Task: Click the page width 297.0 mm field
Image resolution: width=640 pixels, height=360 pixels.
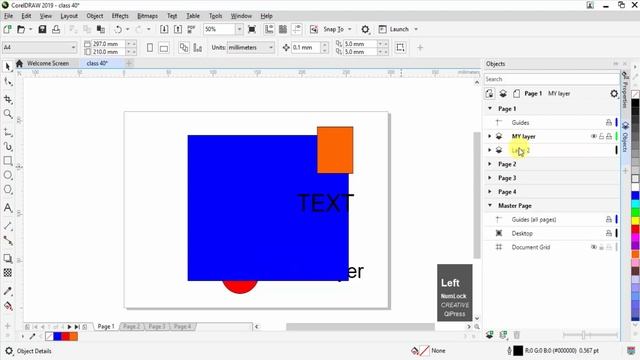Action: [109, 44]
